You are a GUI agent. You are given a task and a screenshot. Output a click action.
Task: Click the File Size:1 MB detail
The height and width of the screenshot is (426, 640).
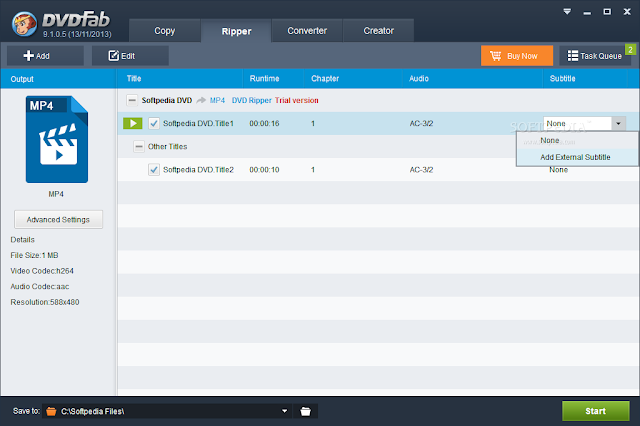click(34, 255)
